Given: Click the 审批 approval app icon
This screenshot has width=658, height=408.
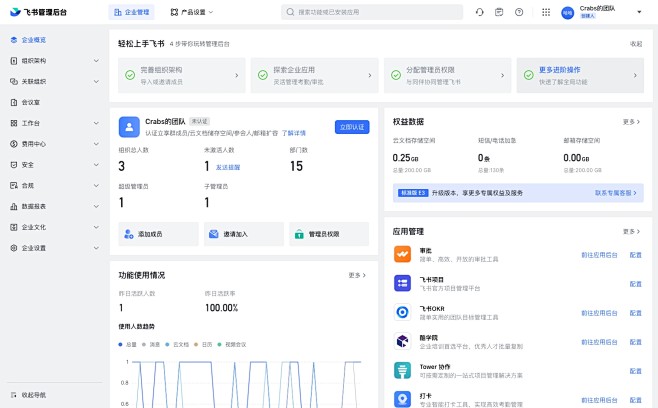Looking at the screenshot, I should 402,254.
